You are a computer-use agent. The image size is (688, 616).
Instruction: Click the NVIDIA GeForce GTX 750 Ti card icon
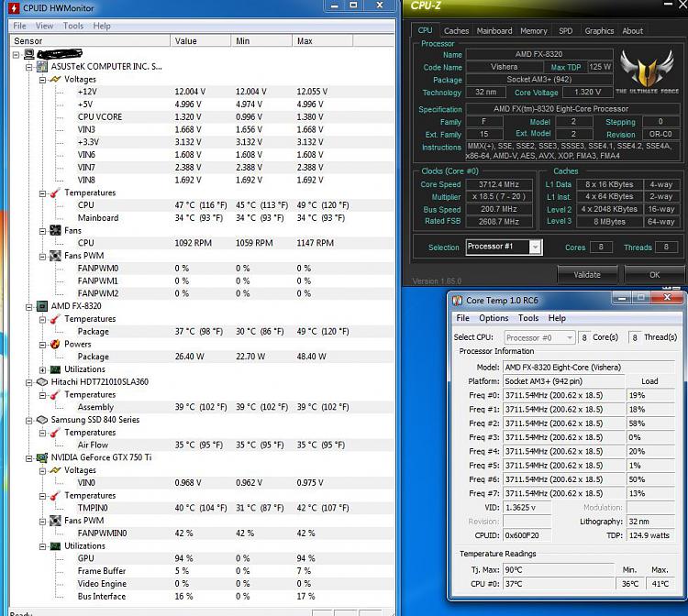41,457
